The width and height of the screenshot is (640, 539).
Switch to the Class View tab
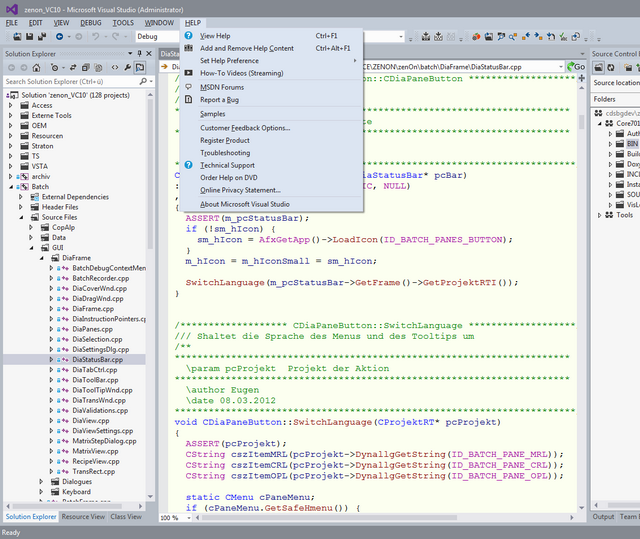click(126, 517)
